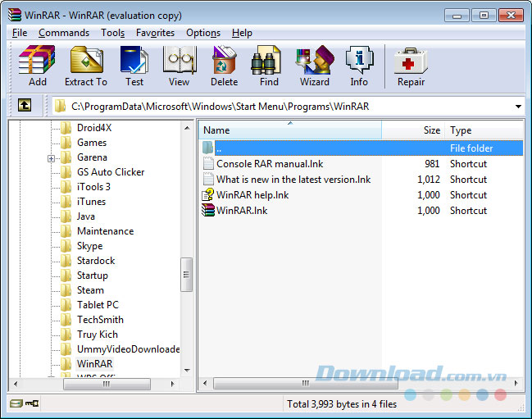Click the folder icon in address bar
The width and height of the screenshot is (532, 419).
pos(60,106)
